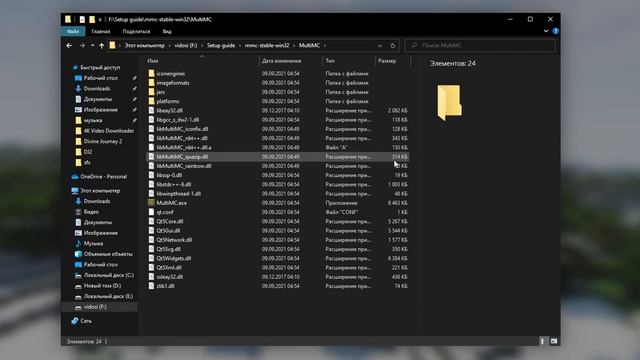Open the recent locations dropdown arrow

[92, 46]
